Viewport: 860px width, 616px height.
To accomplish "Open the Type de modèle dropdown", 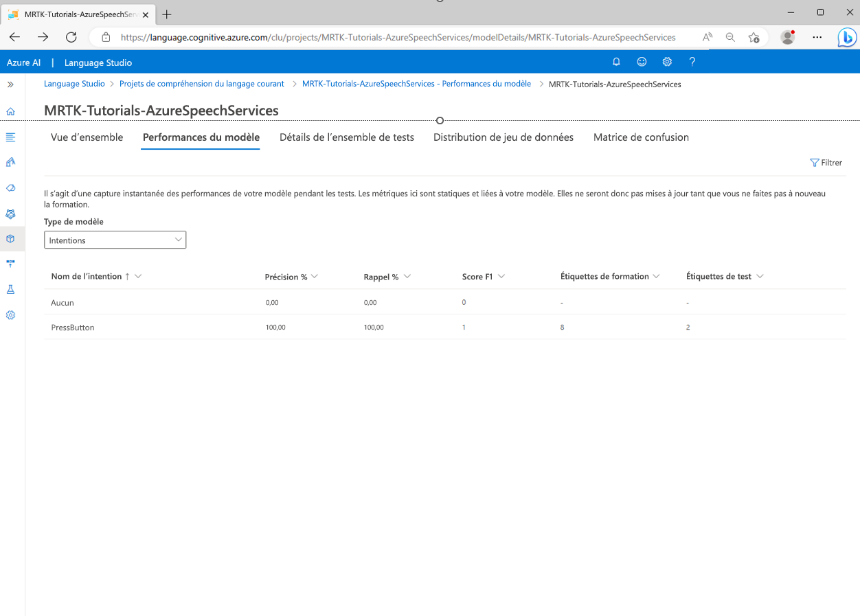I will (115, 240).
